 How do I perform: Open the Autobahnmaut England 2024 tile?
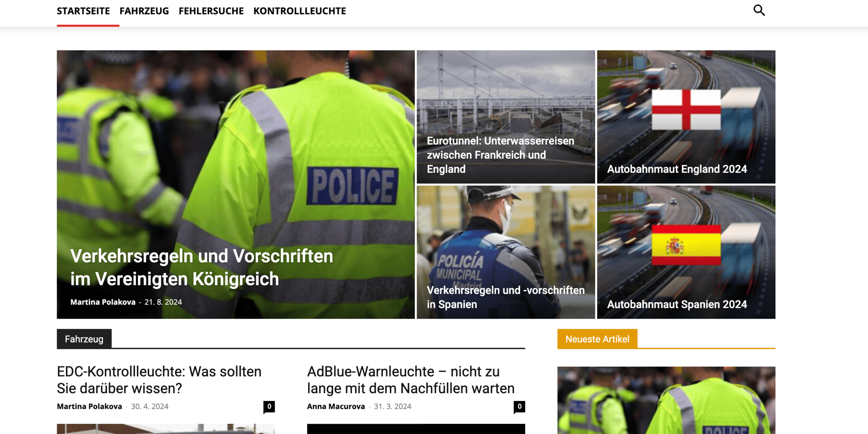click(x=686, y=117)
